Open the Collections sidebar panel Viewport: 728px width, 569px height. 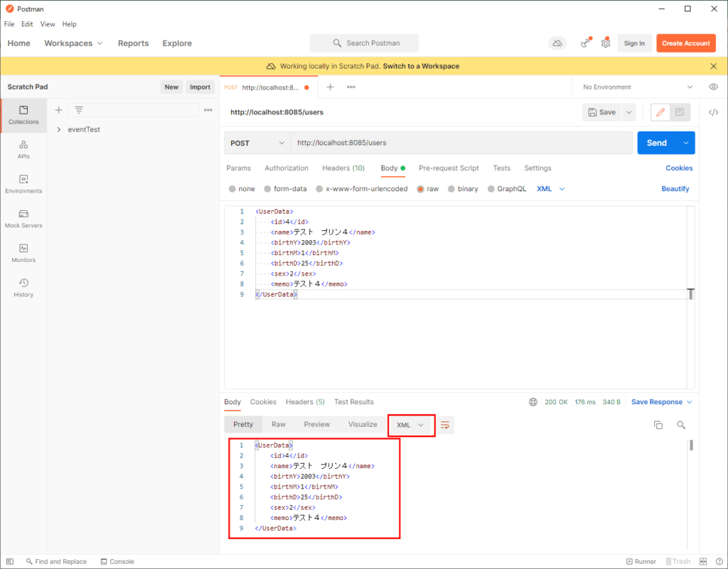23,115
